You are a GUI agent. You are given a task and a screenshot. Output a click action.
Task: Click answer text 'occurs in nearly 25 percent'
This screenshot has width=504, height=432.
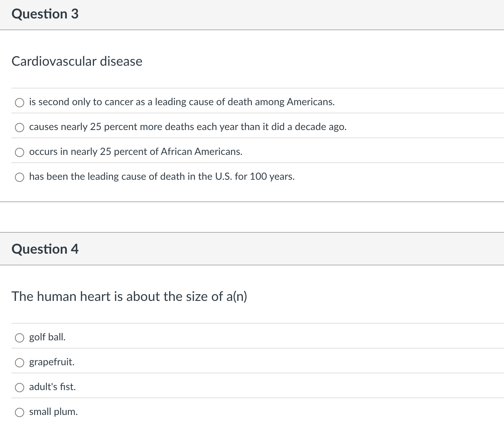(136, 152)
